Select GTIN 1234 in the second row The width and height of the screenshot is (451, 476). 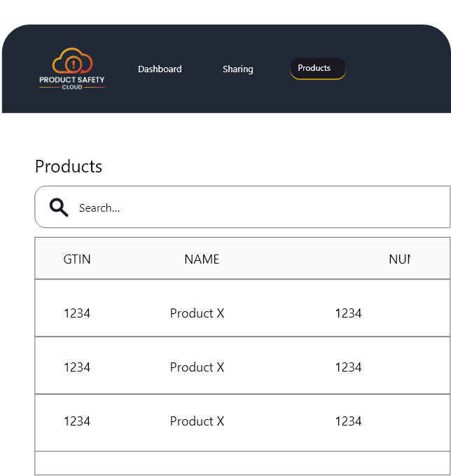click(x=77, y=367)
